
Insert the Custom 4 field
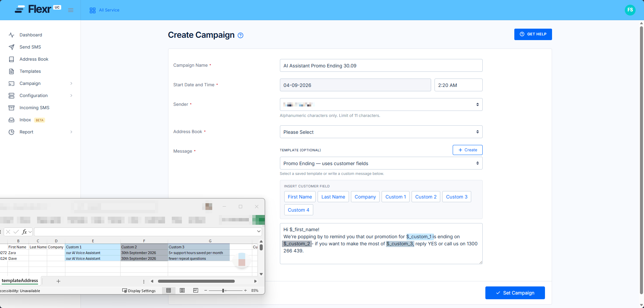[x=298, y=210]
